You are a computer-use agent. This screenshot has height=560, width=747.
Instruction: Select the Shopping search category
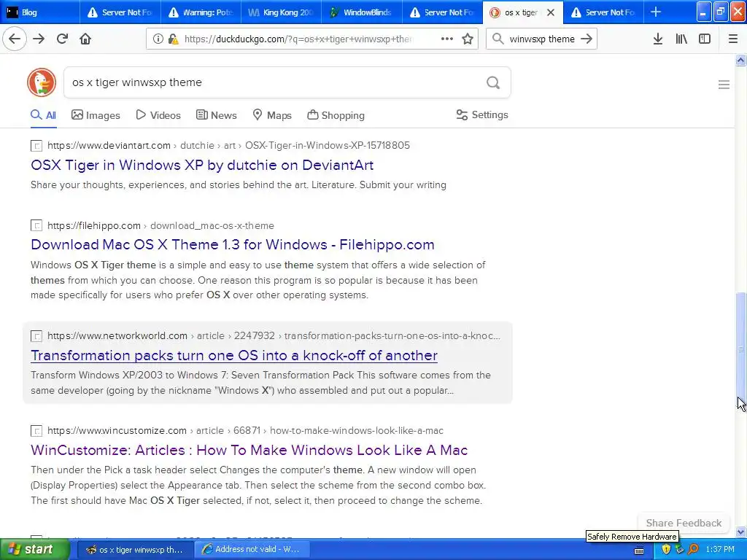point(336,115)
